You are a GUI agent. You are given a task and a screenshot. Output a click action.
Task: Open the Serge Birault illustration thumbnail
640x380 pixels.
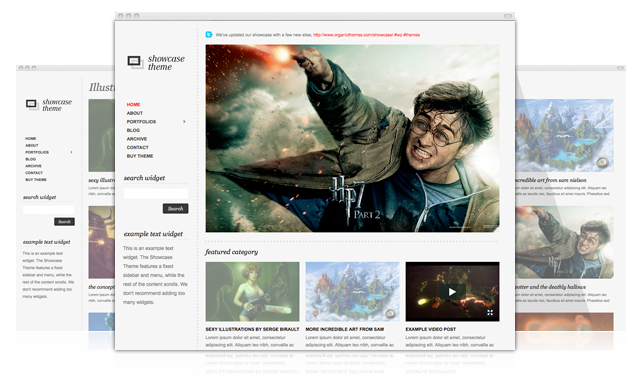252,291
